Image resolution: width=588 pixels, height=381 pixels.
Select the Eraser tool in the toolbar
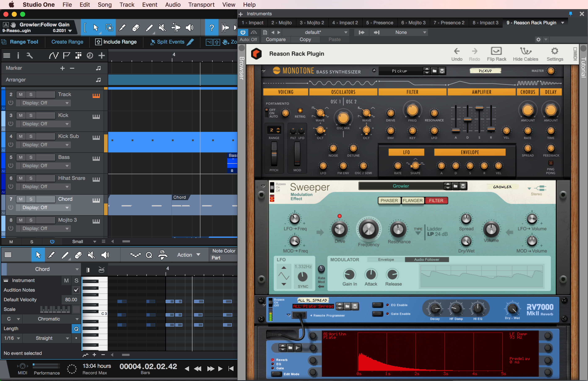(135, 27)
